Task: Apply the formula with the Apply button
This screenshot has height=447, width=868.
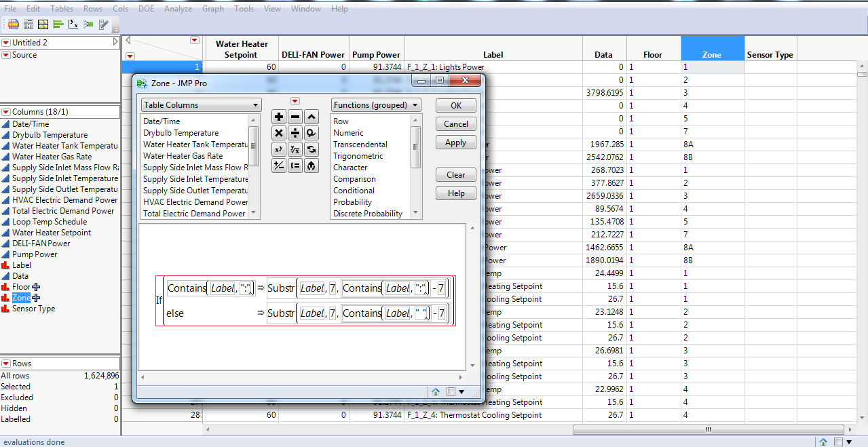Action: pyautogui.click(x=456, y=142)
